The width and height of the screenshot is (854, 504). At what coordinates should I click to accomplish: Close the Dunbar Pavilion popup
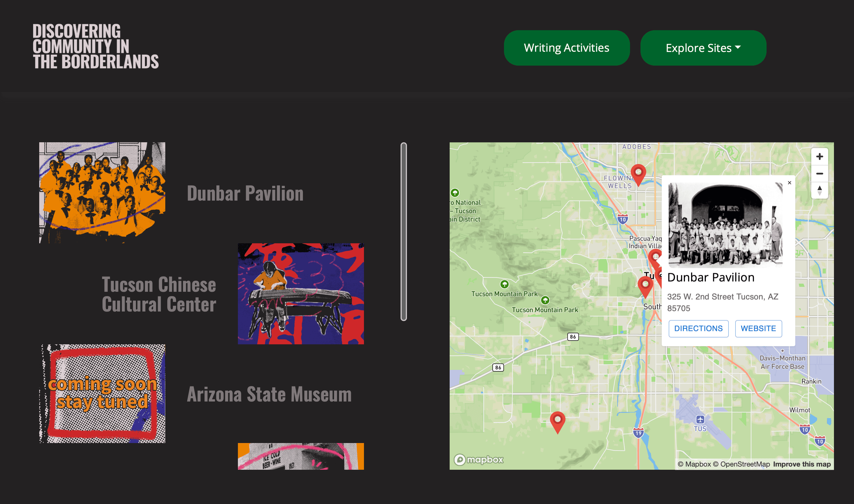790,183
